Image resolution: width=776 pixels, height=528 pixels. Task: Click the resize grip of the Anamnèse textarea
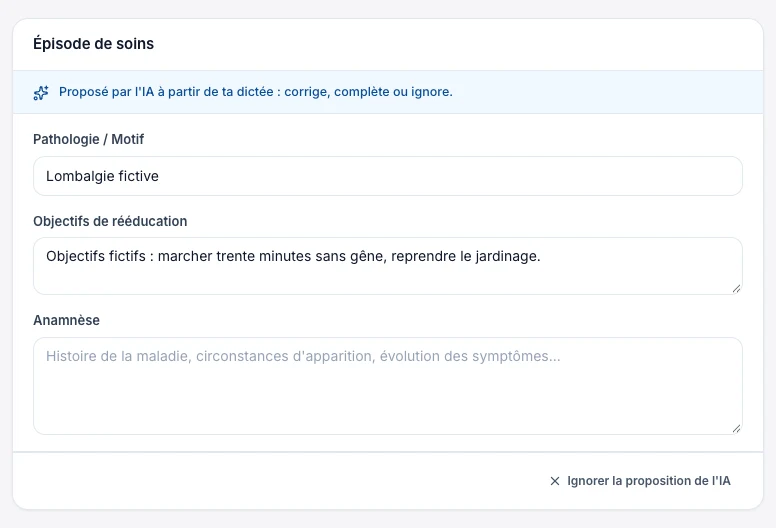(736, 429)
